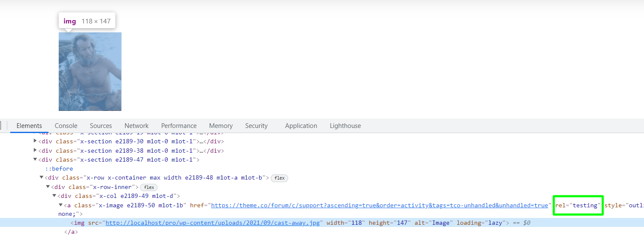Screen dimensions: 644x238
Task: Open the Sources tab
Action: click(x=101, y=126)
